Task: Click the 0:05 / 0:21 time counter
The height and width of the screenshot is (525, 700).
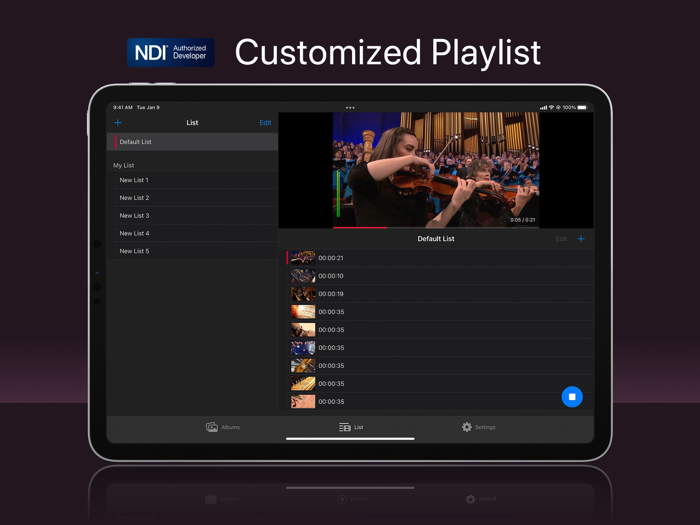Action: [x=523, y=220]
